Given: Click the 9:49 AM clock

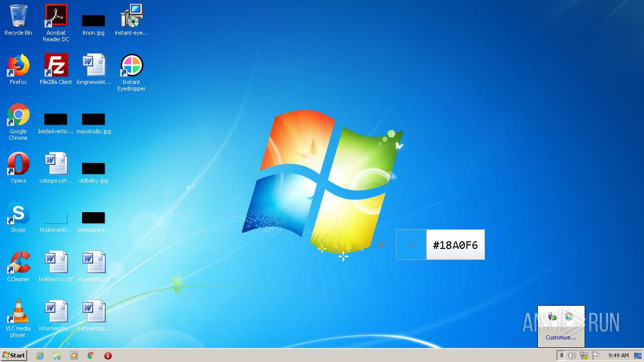Looking at the screenshot, I should [x=618, y=355].
